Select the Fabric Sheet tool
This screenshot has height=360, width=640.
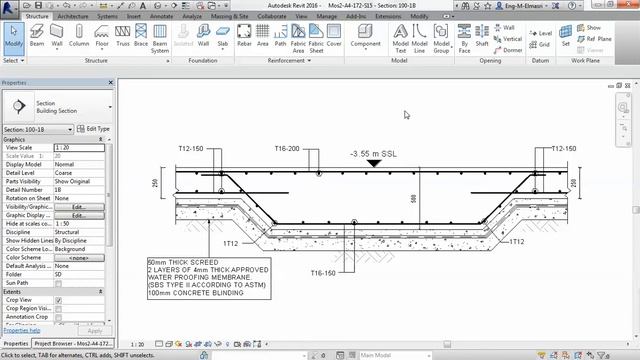[316, 39]
